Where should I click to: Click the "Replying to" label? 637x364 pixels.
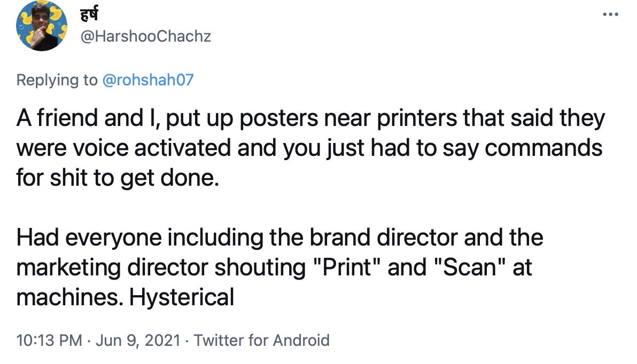pyautogui.click(x=57, y=81)
